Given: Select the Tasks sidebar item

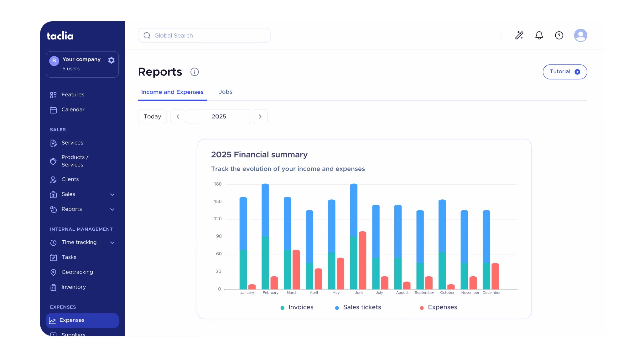Looking at the screenshot, I should tap(69, 257).
